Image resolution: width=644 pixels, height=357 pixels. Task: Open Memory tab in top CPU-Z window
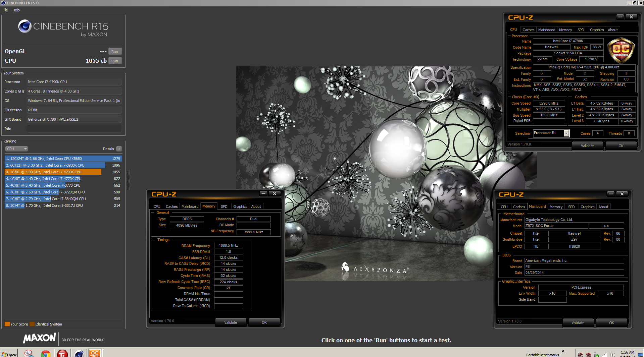(565, 30)
